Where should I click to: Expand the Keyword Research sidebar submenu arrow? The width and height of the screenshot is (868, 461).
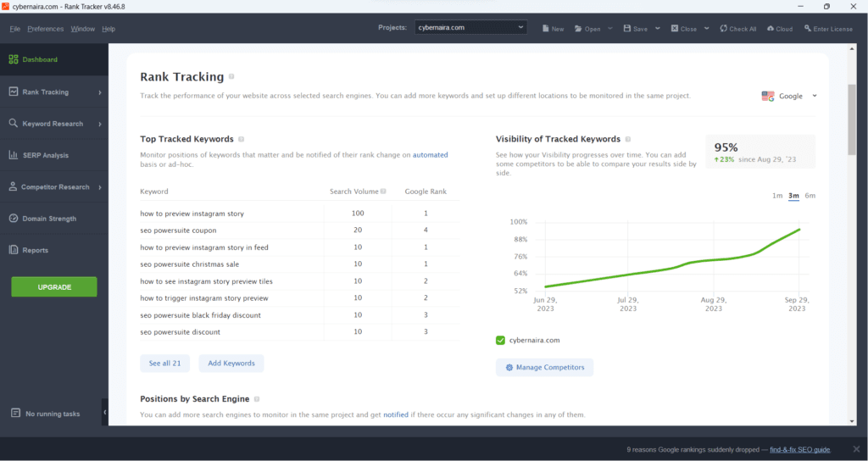point(100,124)
